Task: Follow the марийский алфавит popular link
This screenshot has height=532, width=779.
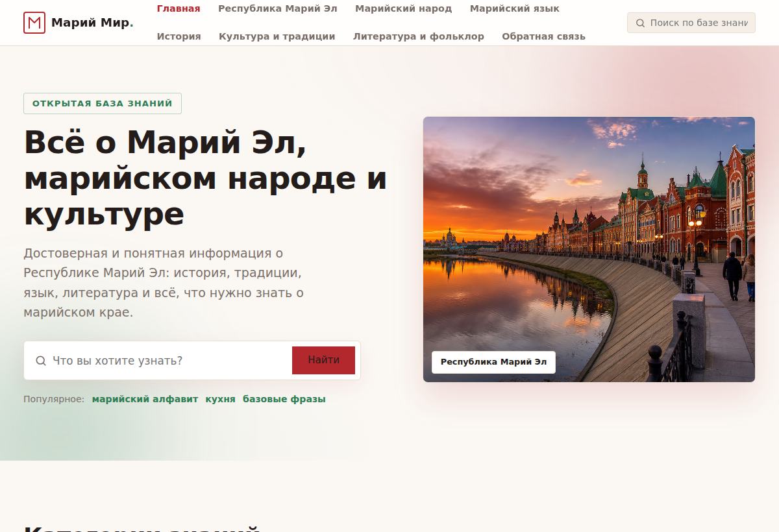Action: (145, 399)
